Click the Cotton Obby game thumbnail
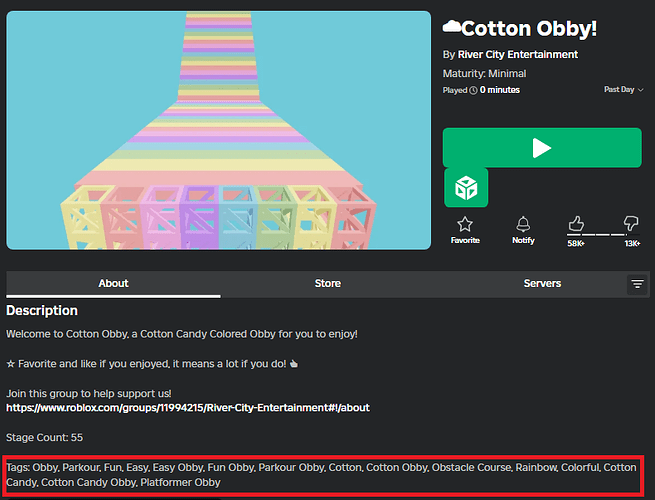This screenshot has height=500, width=655. 218,130
